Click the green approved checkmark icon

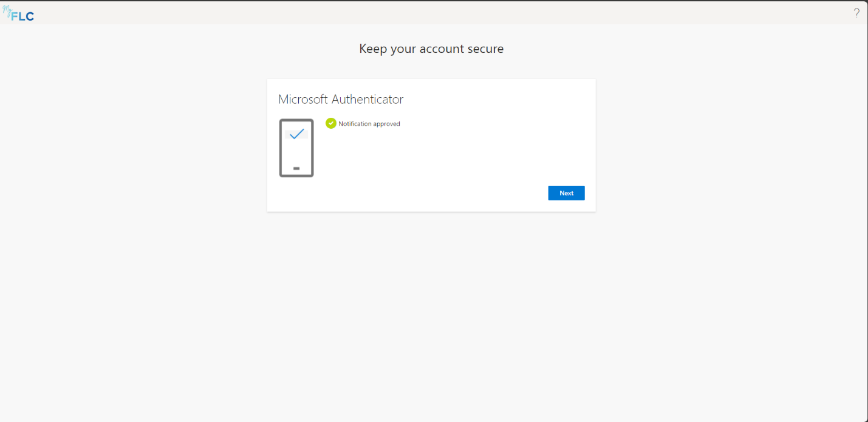pos(331,123)
